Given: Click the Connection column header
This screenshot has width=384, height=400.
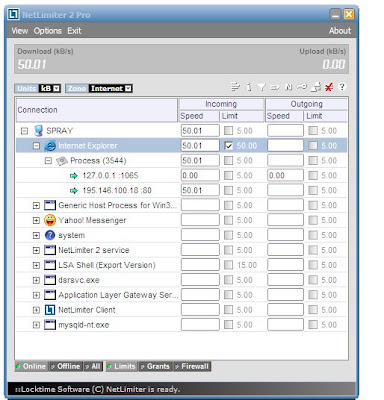Looking at the screenshot, I should coord(97,110).
